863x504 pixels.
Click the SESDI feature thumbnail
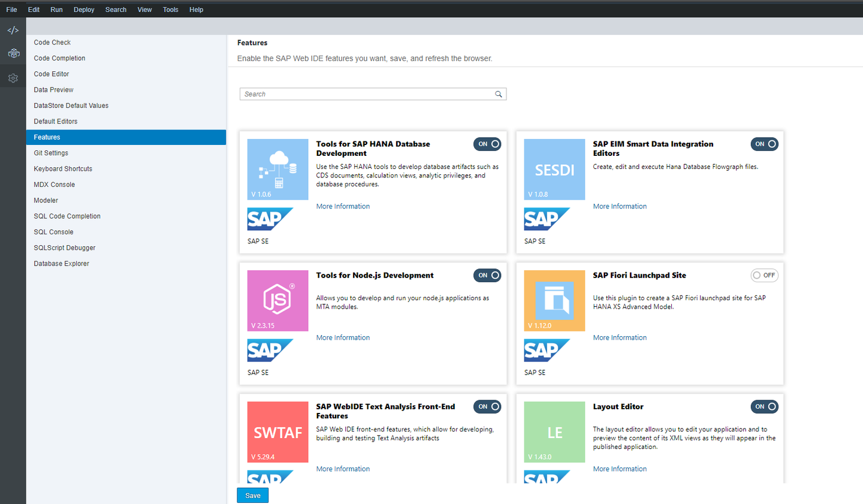coord(554,170)
